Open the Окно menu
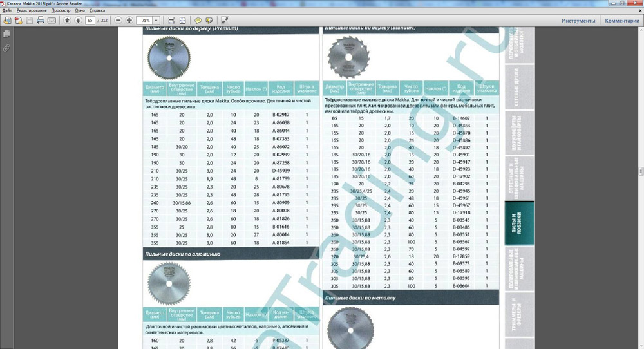The image size is (644, 349). coord(80,10)
